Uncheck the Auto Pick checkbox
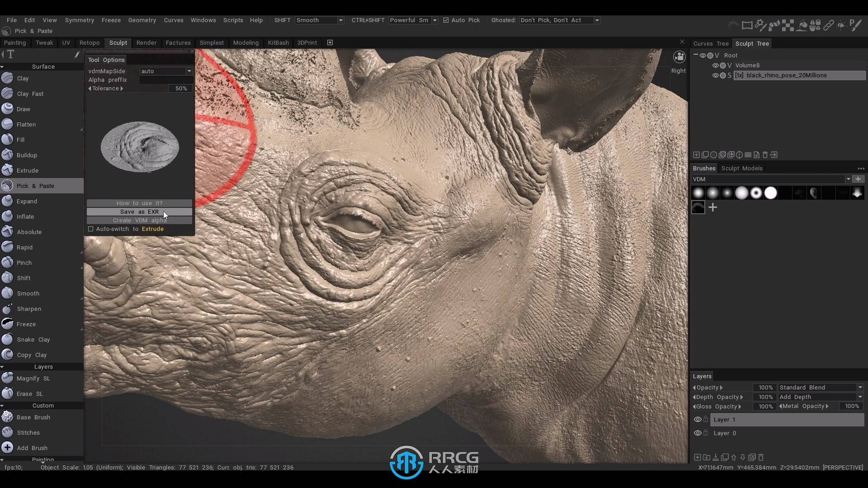Viewport: 868px width, 488px height. pyautogui.click(x=446, y=20)
